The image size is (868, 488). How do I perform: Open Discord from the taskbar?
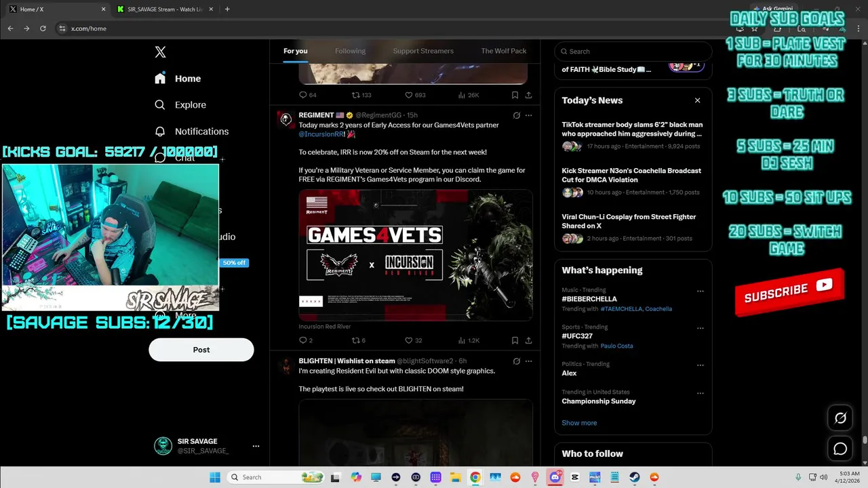pyautogui.click(x=555, y=477)
